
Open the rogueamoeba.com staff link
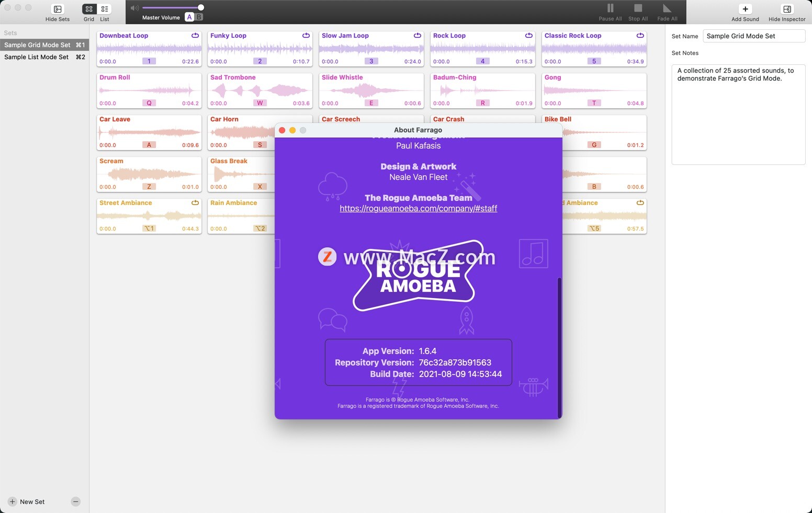click(419, 208)
